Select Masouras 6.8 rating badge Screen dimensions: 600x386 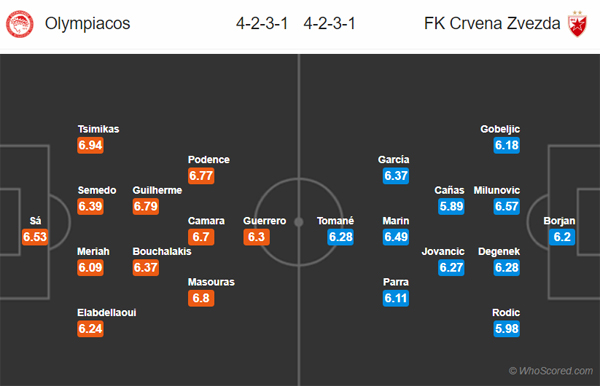pos(201,298)
